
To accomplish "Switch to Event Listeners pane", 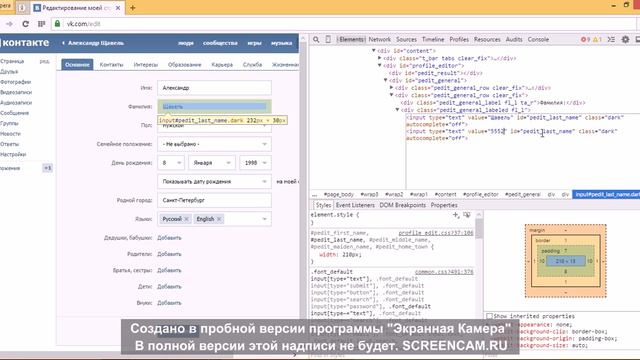I will click(x=355, y=205).
